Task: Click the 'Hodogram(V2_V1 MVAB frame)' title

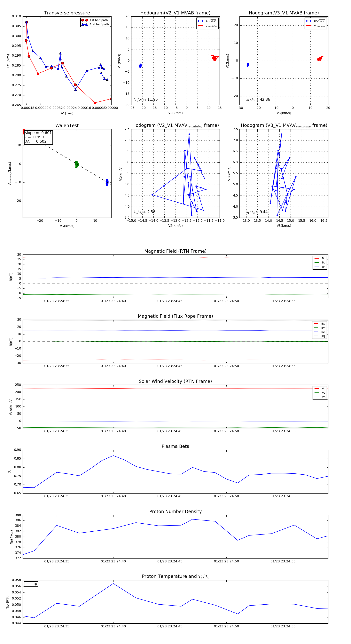Action: [175, 13]
